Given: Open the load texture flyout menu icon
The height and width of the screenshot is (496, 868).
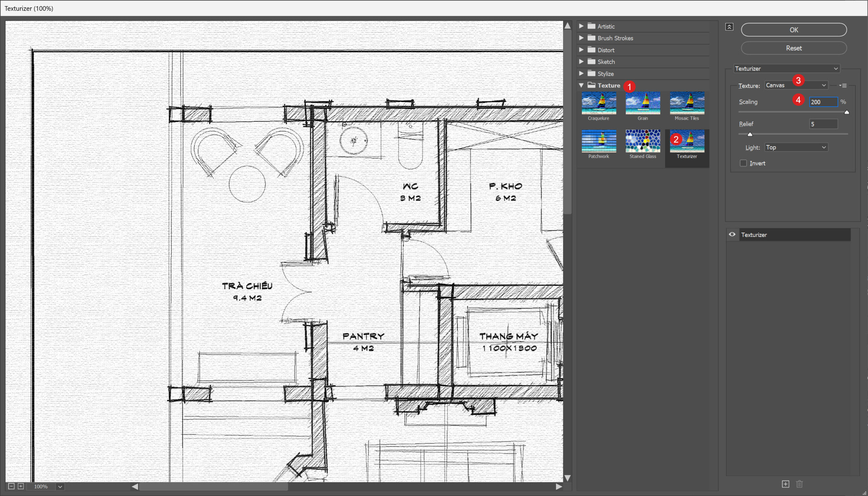Looking at the screenshot, I should pyautogui.click(x=843, y=85).
